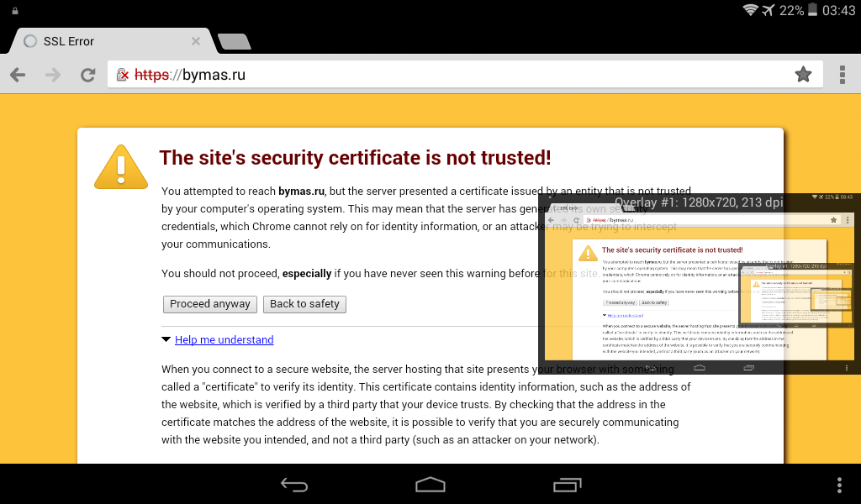Open the new tab button
Image resolution: width=861 pixels, height=504 pixels.
coord(233,41)
